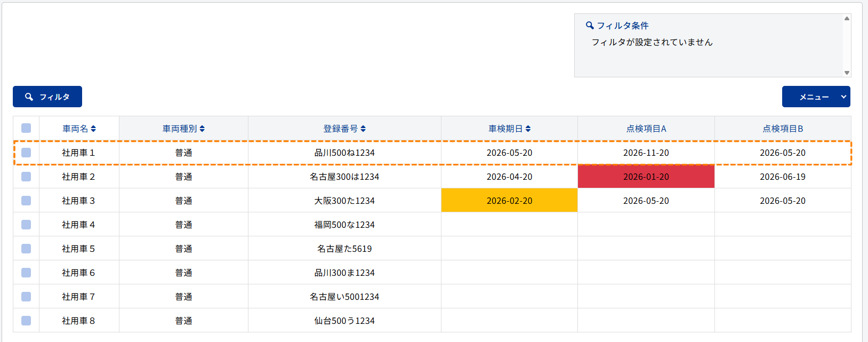Image resolution: width=868 pixels, height=342 pixels.
Task: Click the sort icon beside 登録番号 header
Action: [x=363, y=129]
